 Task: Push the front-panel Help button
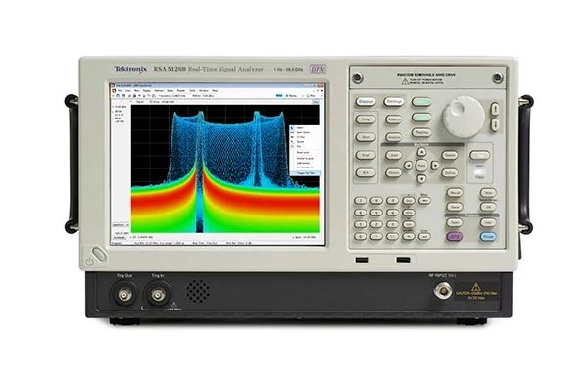click(488, 193)
